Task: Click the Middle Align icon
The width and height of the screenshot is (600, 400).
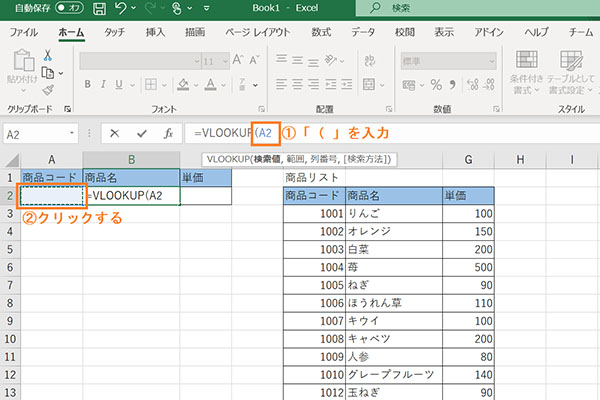Action: pyautogui.click(x=297, y=60)
